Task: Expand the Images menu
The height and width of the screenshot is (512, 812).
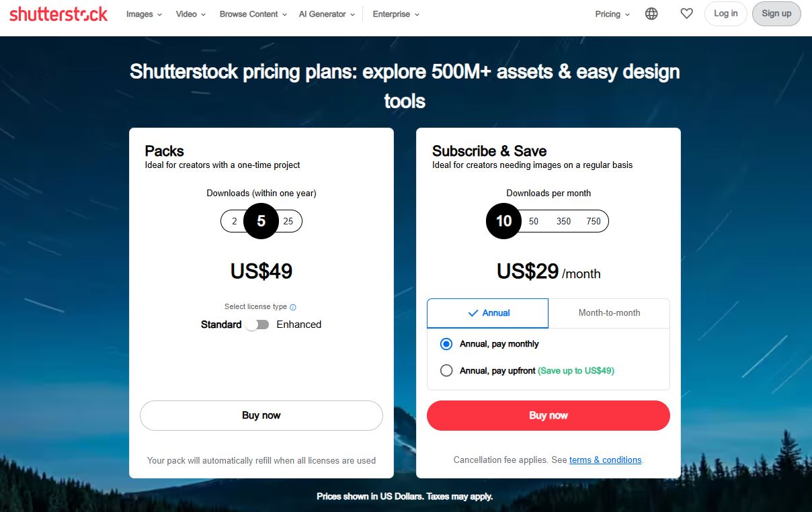Action: coord(144,14)
